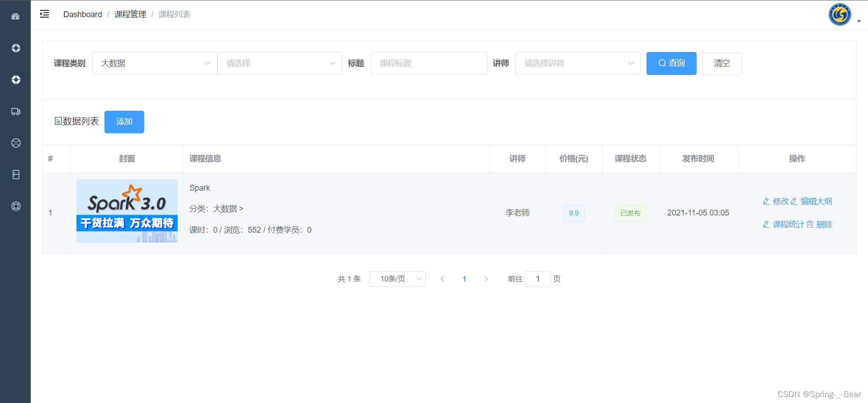
Task: Click the 添加 add course button
Action: 124,122
